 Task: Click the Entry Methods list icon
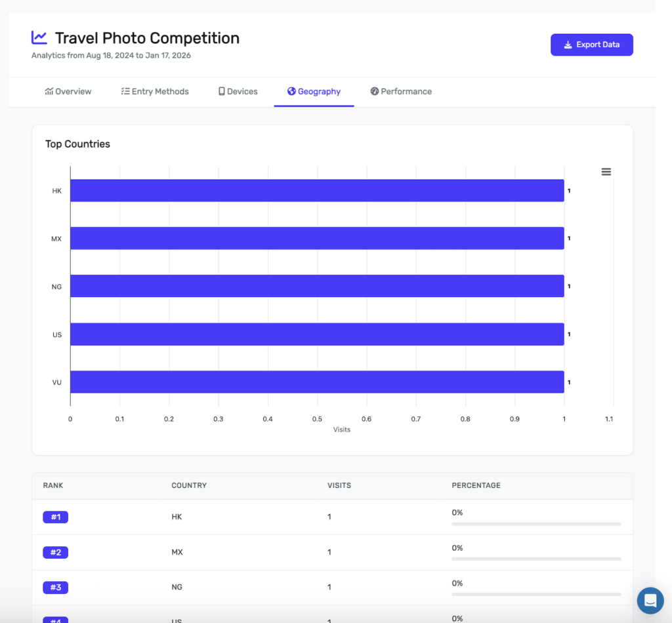(x=125, y=91)
